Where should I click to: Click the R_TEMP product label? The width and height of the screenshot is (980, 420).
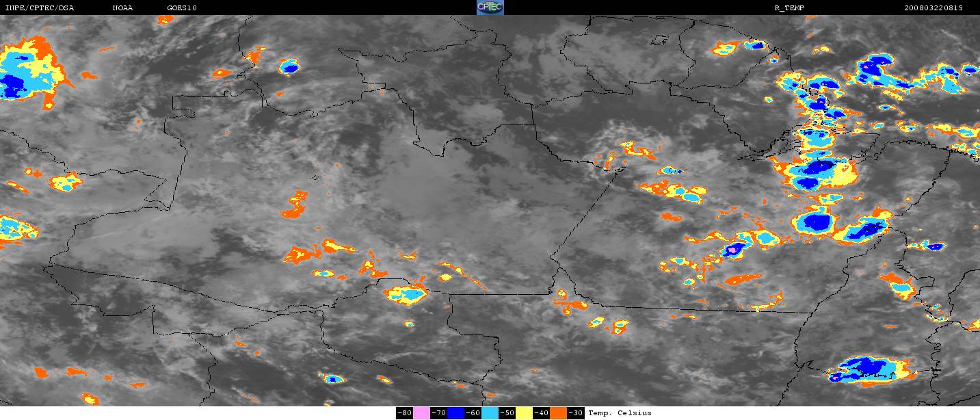pos(789,8)
